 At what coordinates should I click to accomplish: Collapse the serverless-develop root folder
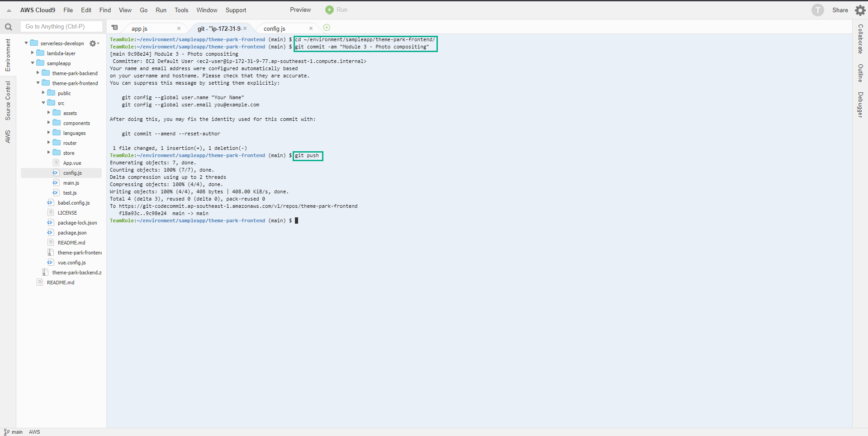tap(26, 43)
